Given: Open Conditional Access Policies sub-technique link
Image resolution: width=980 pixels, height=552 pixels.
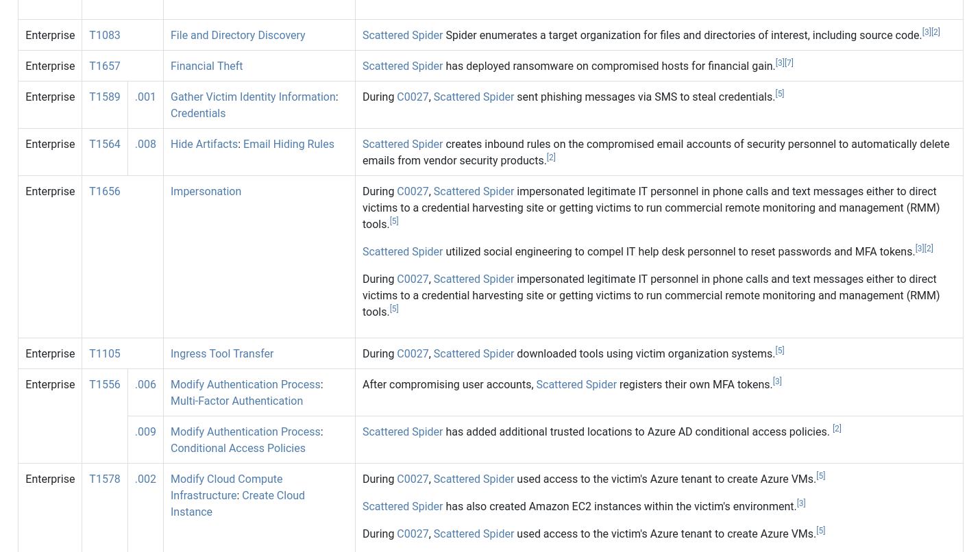Looking at the screenshot, I should (238, 448).
